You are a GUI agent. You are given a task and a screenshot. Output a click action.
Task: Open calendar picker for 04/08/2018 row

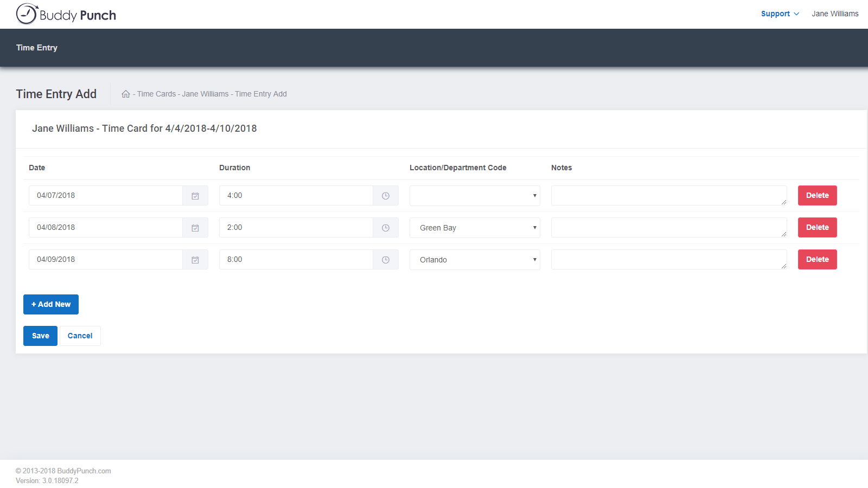[195, 228]
